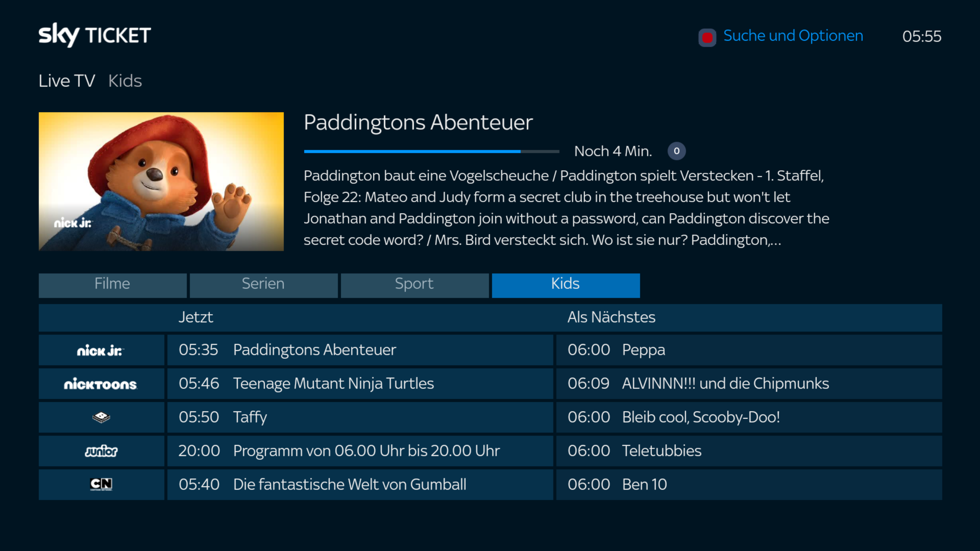Image resolution: width=980 pixels, height=551 pixels.
Task: Click the 05:55 clock display
Action: (922, 36)
